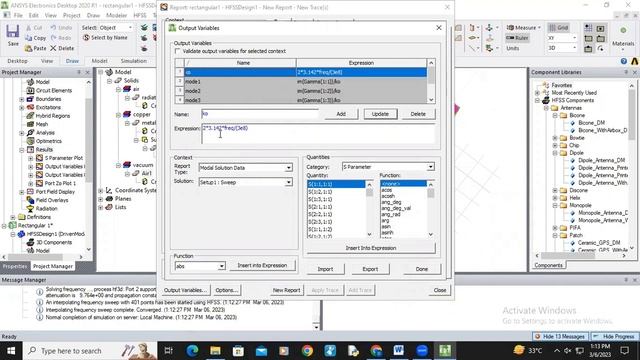The image size is (640, 360).
Task: Click the Copy icon in the ribbon
Action: (x=29, y=38)
